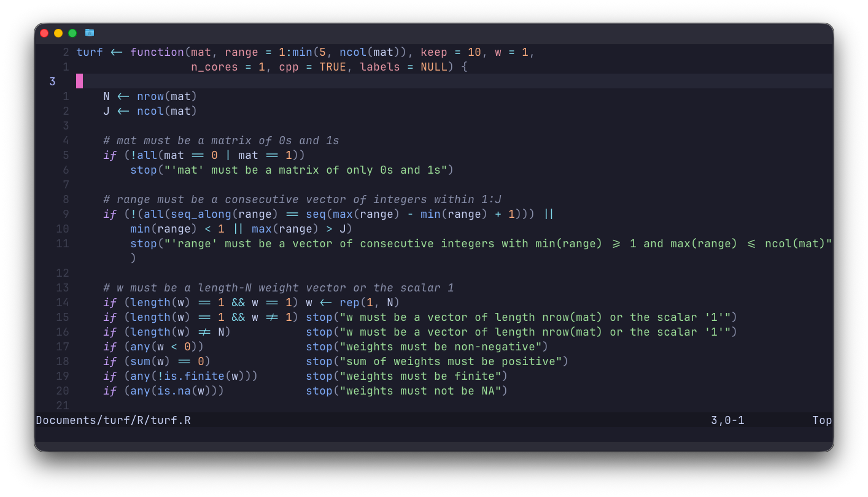Viewport: 868px width, 497px height.
Task: Click the pink cursor block on line 3
Action: click(x=80, y=82)
